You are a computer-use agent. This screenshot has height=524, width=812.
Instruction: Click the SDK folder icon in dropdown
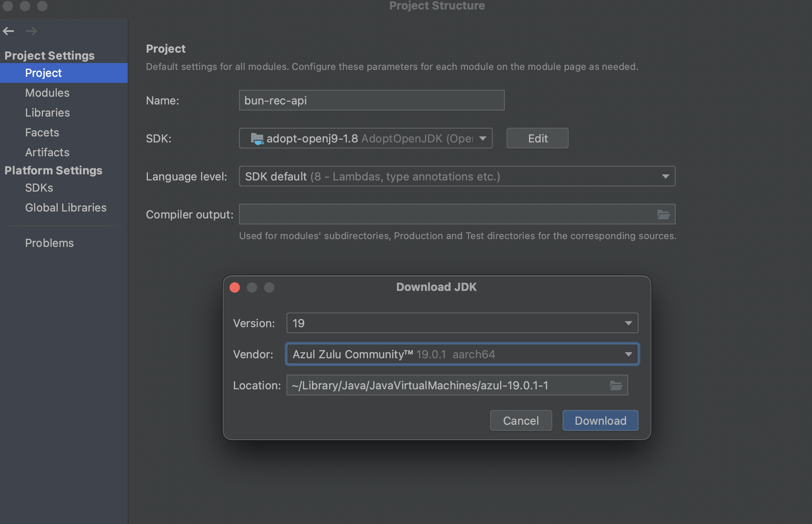257,139
